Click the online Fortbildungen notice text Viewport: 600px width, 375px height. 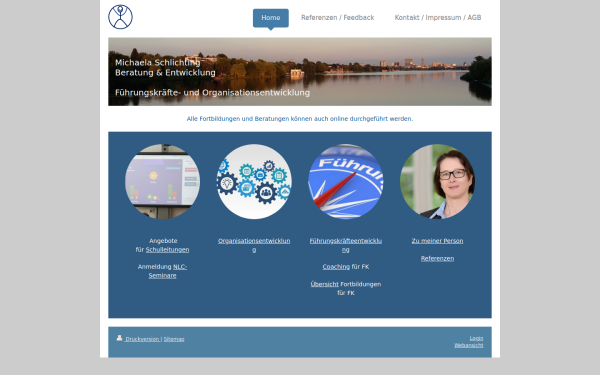[300, 119]
